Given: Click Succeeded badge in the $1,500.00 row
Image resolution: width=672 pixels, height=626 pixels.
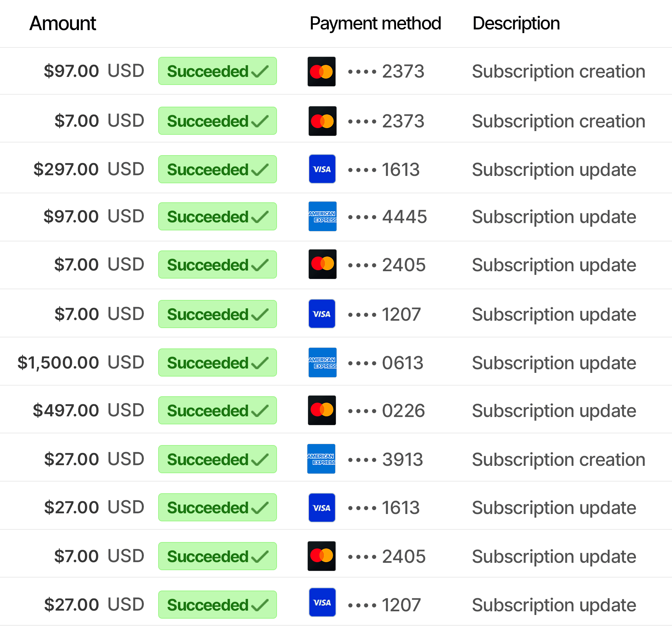Looking at the screenshot, I should pos(217,362).
